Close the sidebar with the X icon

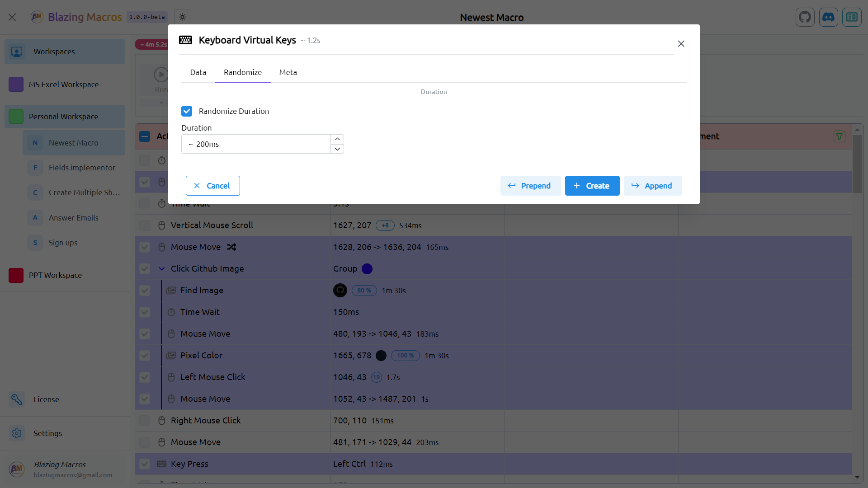(12, 17)
